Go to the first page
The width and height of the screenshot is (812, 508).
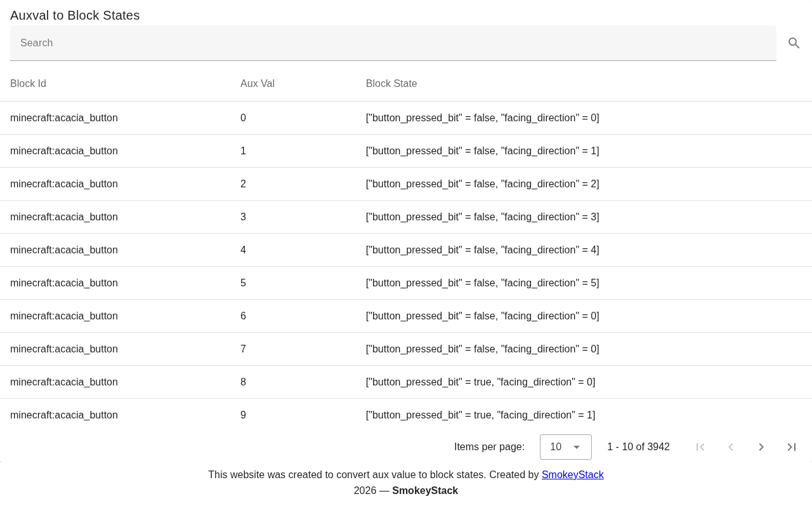click(700, 447)
